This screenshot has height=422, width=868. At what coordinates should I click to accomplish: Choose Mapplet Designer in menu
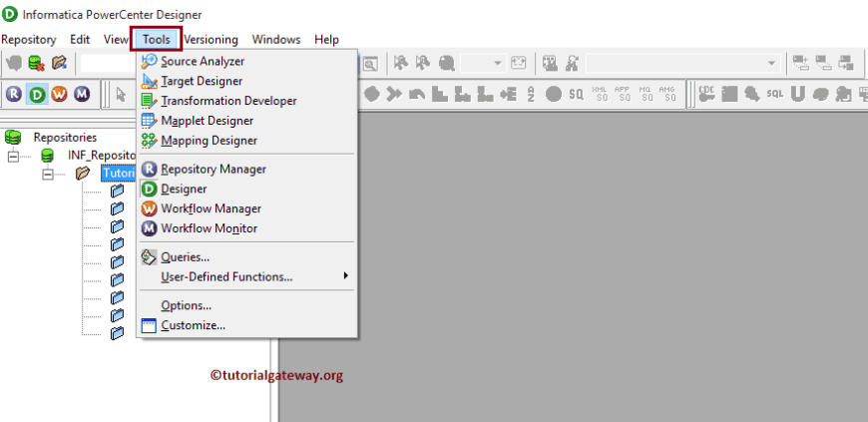[x=247, y=121]
